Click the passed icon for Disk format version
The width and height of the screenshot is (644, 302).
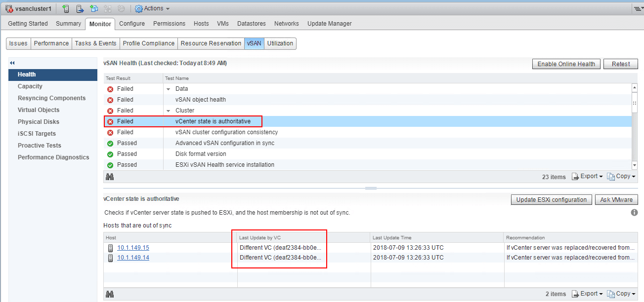[x=110, y=154]
